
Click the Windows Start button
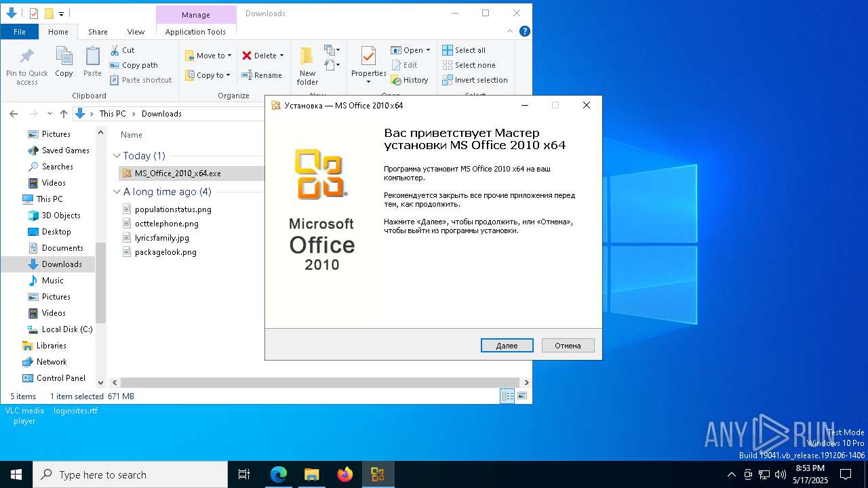tap(16, 474)
